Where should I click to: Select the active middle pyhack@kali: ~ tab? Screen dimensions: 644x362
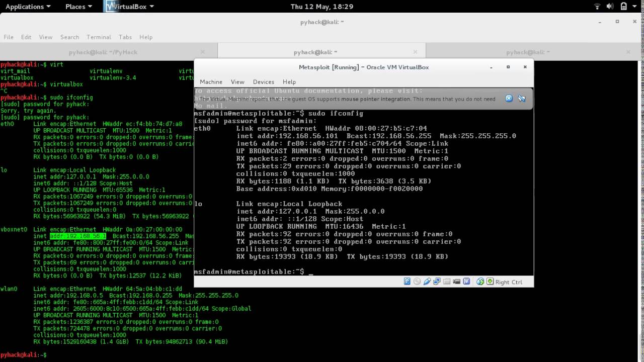click(322, 52)
